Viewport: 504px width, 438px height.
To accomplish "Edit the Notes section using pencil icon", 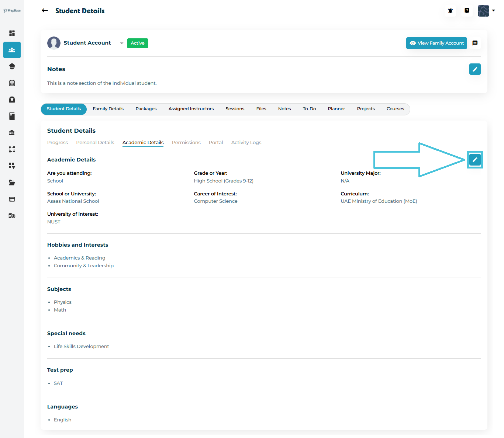I will tap(475, 69).
